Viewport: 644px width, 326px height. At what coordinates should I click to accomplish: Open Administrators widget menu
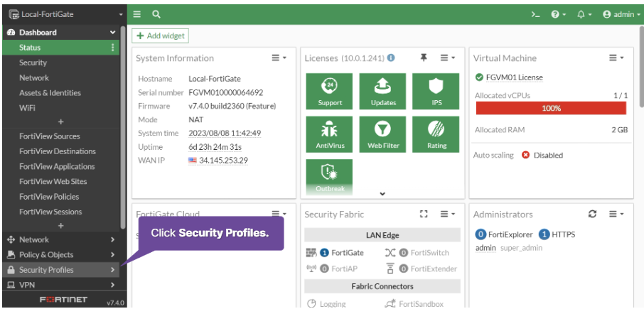(616, 214)
